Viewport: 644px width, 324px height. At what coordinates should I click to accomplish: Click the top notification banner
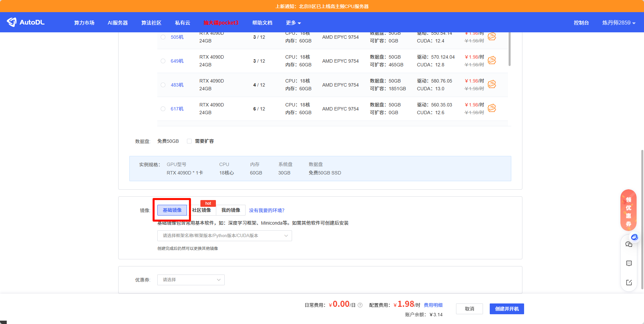(x=322, y=6)
